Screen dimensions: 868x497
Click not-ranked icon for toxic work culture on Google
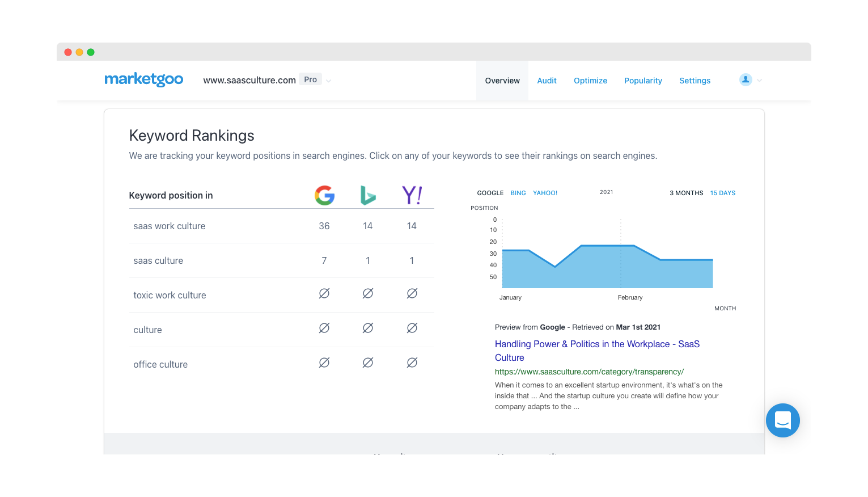click(x=324, y=294)
